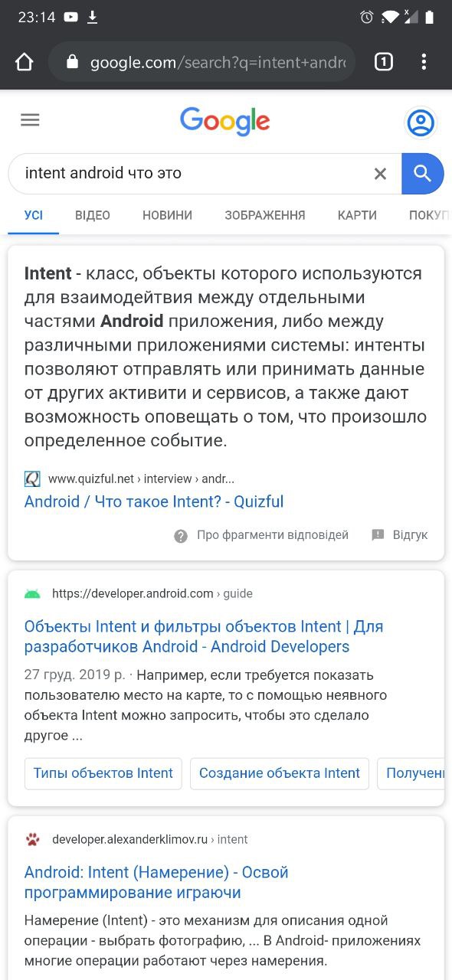Viewport: 452px width, 980px height.
Task: Tap the Chrome home icon
Action: [x=25, y=63]
